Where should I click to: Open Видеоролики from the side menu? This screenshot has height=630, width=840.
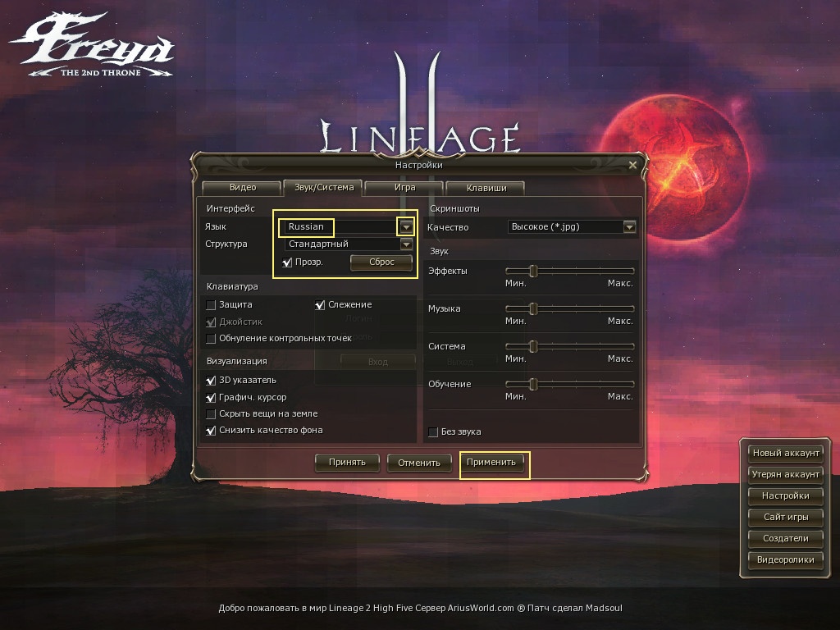click(785, 559)
